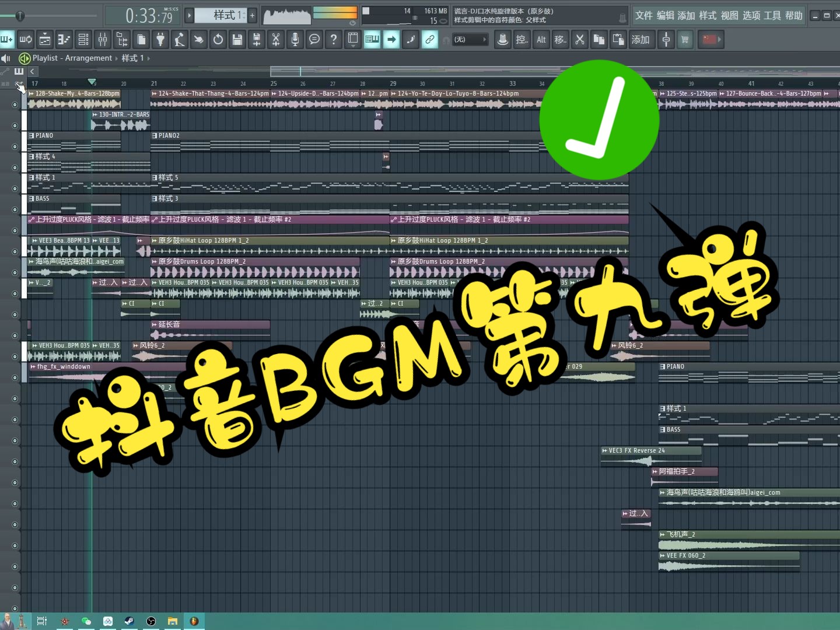This screenshot has height=630, width=840.
Task: Click Playlist - Arrangement breadcrumb label
Action: pos(72,58)
